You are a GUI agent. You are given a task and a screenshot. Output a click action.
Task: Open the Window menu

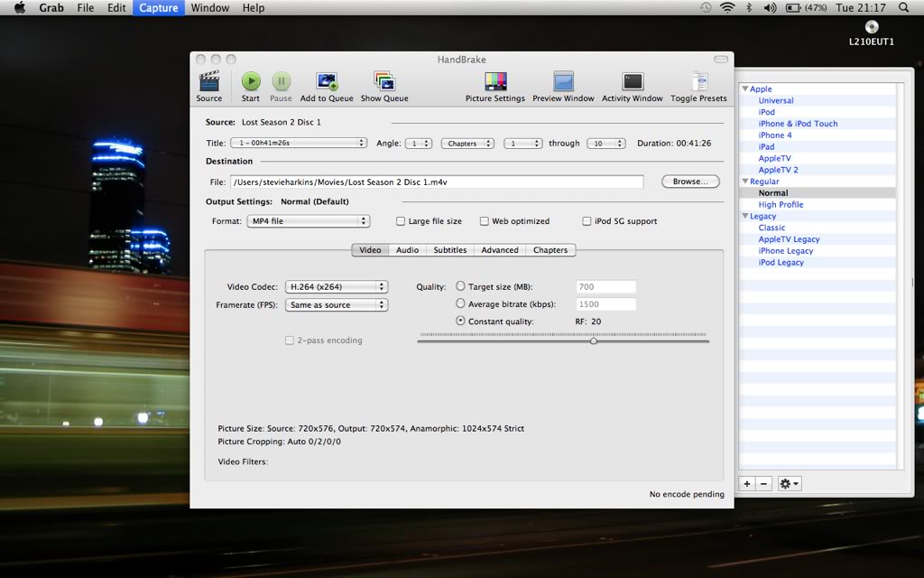209,7
